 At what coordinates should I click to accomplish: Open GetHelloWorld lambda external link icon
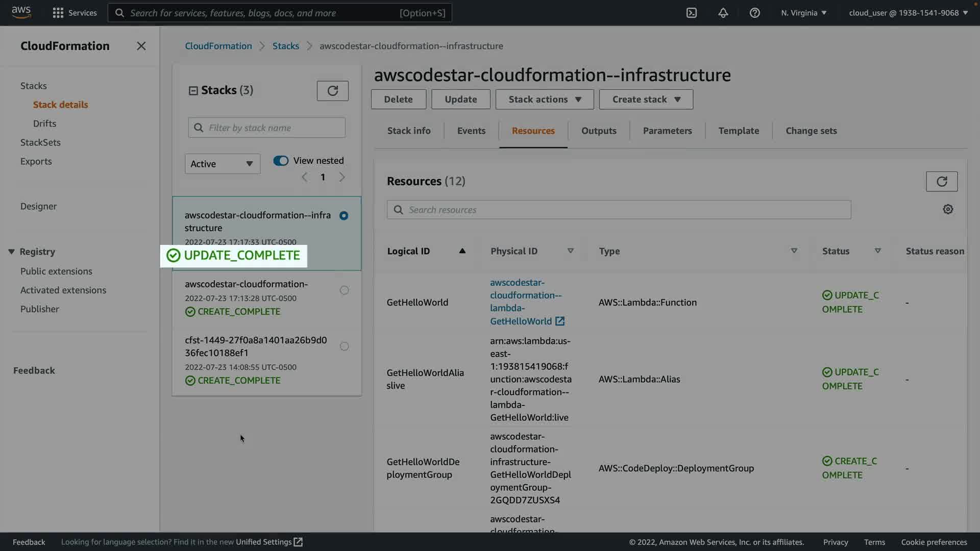click(x=560, y=321)
